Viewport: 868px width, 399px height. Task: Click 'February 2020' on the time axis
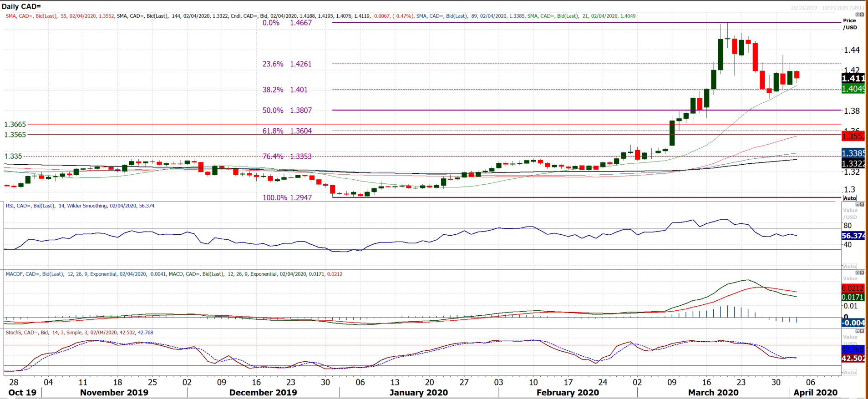point(568,392)
